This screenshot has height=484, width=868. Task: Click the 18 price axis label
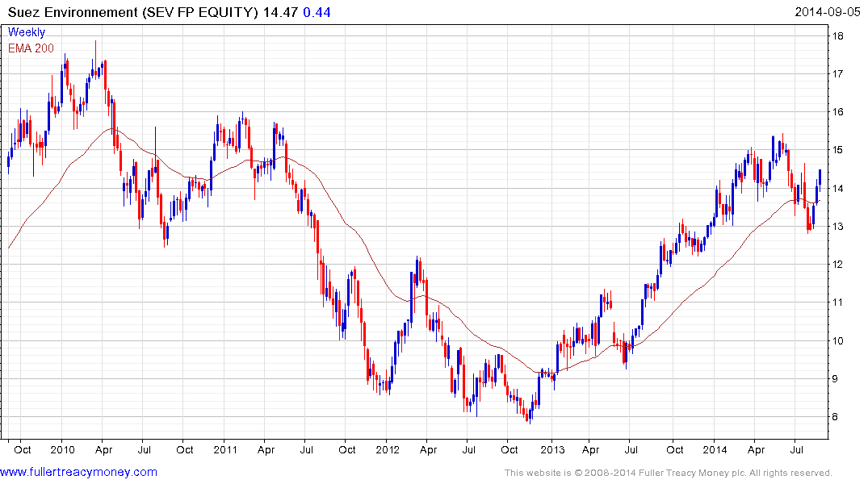click(x=837, y=36)
